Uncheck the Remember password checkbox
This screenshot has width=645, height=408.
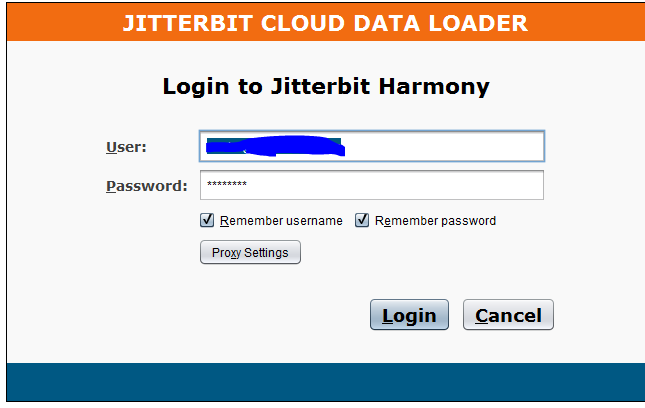tap(362, 221)
